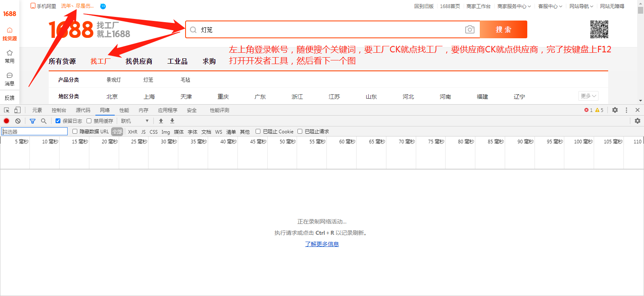The image size is (644, 296).
Task: Click the yellow warning count indicator
Action: (x=599, y=110)
